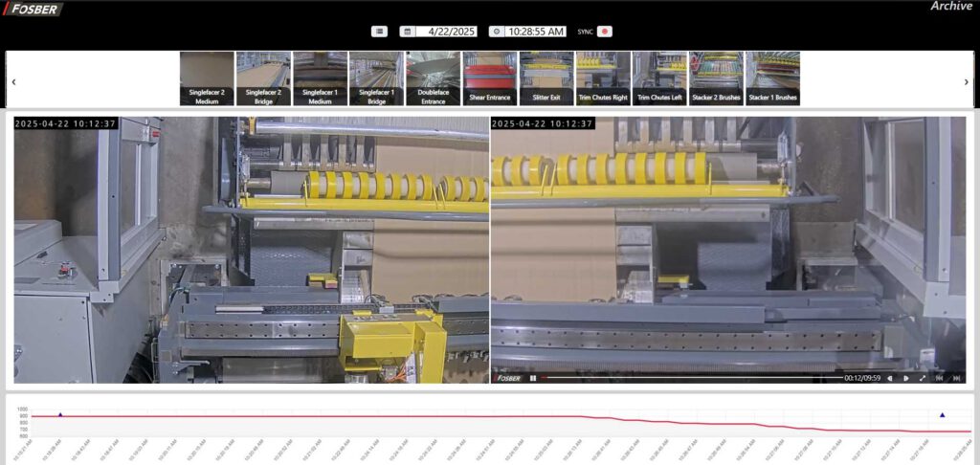Click the SYNC label text
This screenshot has height=465, width=980.
pyautogui.click(x=585, y=32)
